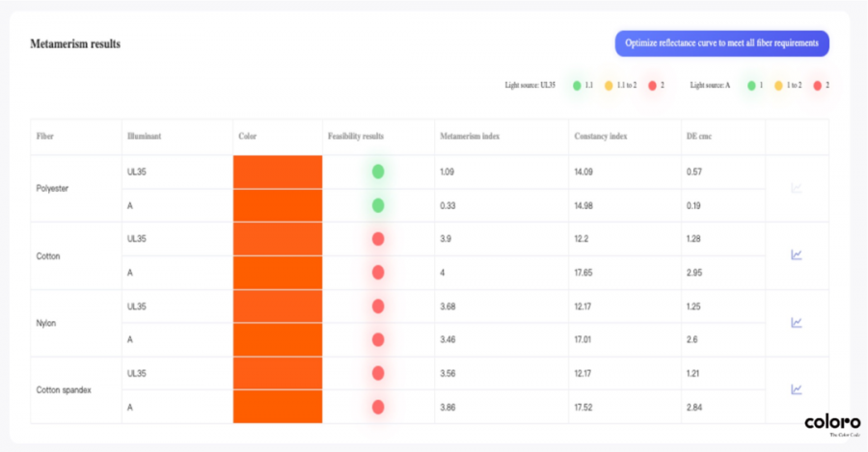Viewport: 868px width, 452px height.
Task: Select Nylon UL35 color swatch
Action: pyautogui.click(x=278, y=306)
